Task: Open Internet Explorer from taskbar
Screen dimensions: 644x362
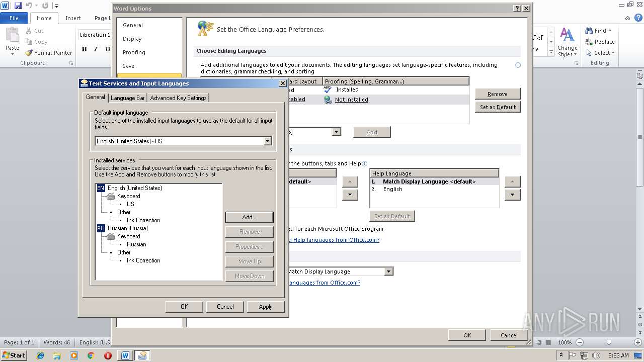Action: pyautogui.click(x=40, y=355)
